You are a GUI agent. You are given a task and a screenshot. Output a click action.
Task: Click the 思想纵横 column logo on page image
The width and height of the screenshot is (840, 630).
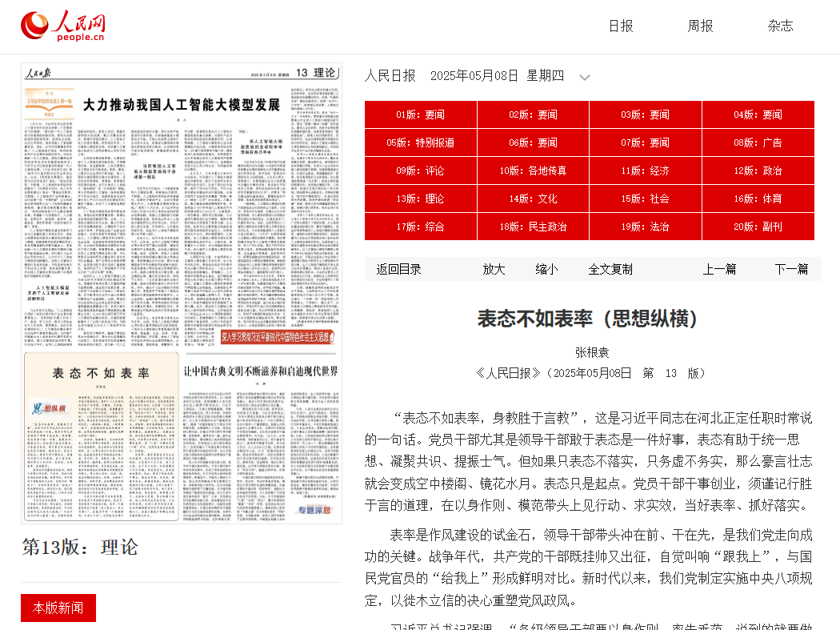[50, 408]
